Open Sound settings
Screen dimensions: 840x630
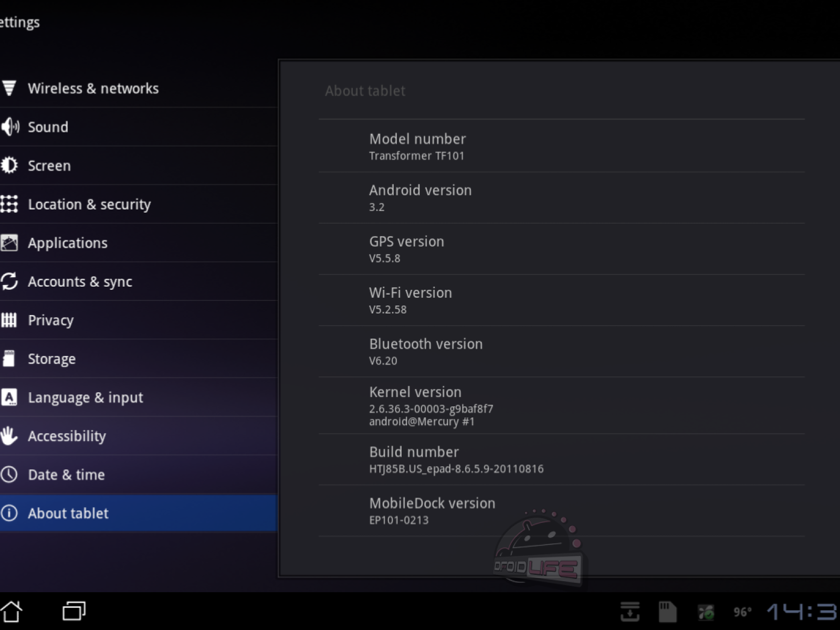(x=139, y=127)
